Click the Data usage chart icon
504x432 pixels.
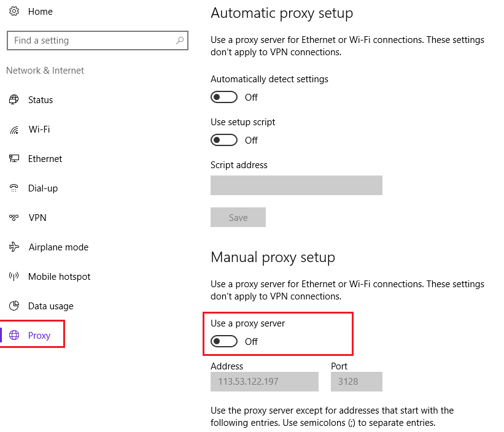[x=14, y=306]
